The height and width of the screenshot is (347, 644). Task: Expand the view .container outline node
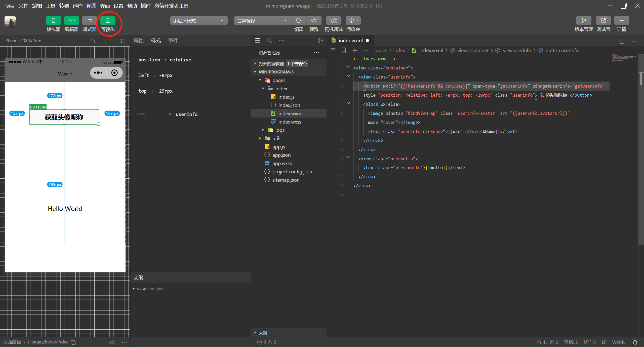(x=134, y=289)
